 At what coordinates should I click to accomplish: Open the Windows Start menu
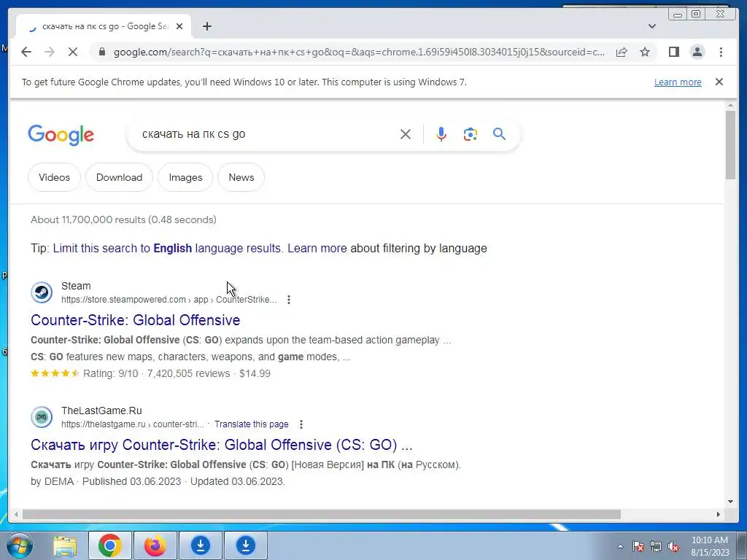click(x=19, y=545)
